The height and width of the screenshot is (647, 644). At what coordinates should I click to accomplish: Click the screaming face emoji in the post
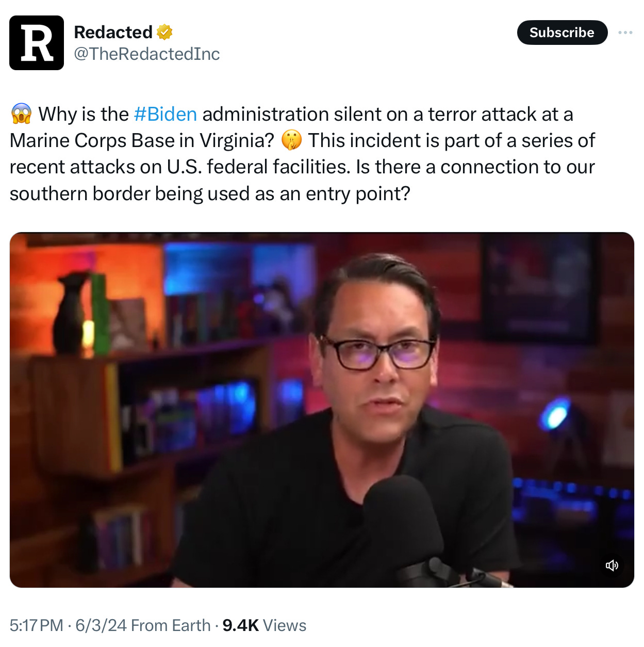[21, 114]
